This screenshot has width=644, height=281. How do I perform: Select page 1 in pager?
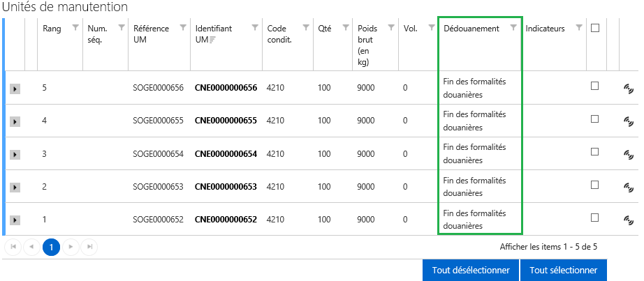[52, 247]
